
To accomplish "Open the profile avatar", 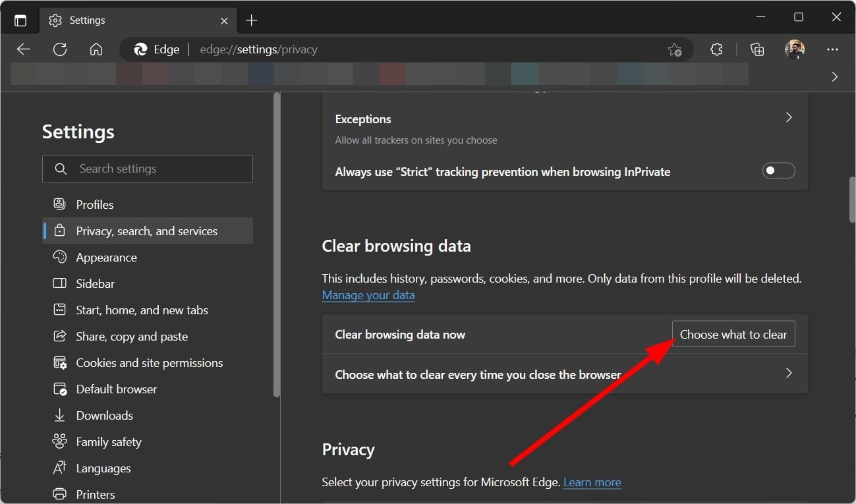I will coord(795,49).
